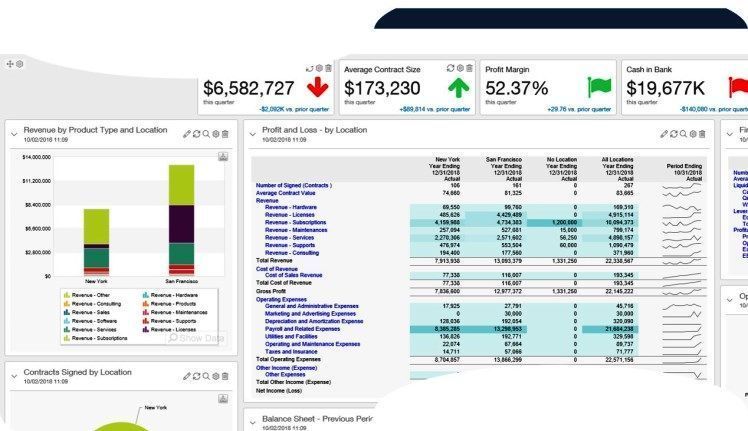Refresh the $6,582,727 KPI card
Viewport: 748px width, 431px height.
tap(310, 69)
